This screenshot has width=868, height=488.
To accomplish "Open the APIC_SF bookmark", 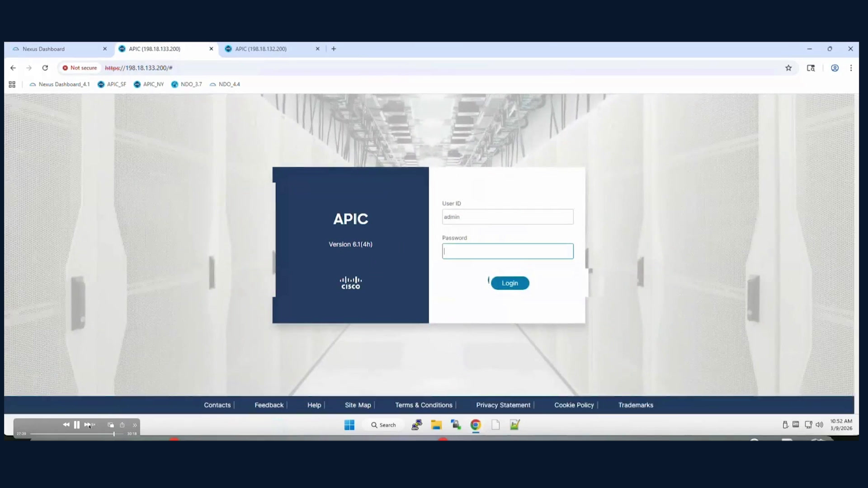I will pos(112,84).
